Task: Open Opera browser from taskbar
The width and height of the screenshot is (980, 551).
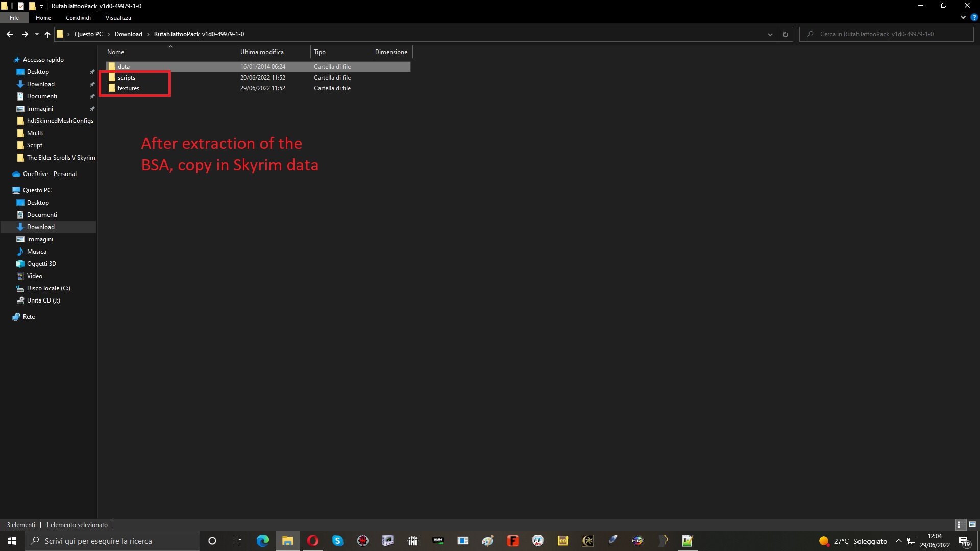Action: coord(313,541)
